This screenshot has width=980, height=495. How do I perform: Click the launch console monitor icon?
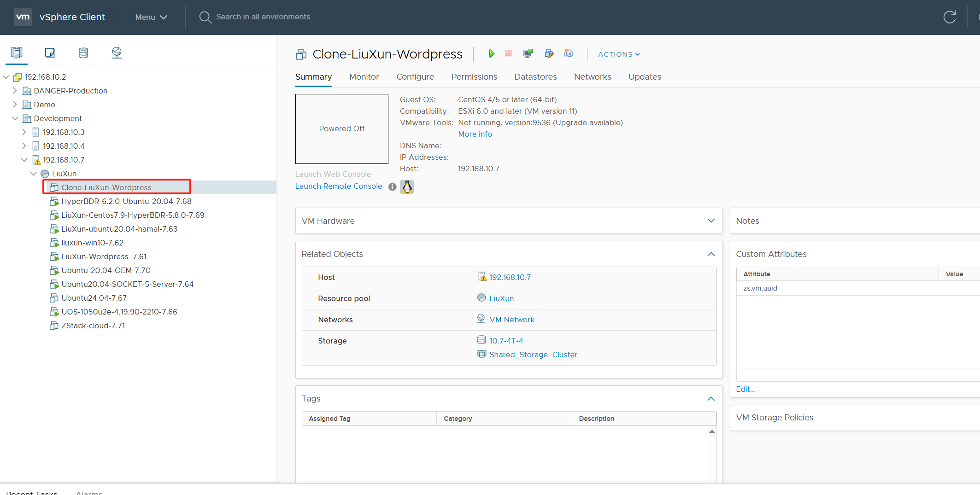(x=528, y=54)
